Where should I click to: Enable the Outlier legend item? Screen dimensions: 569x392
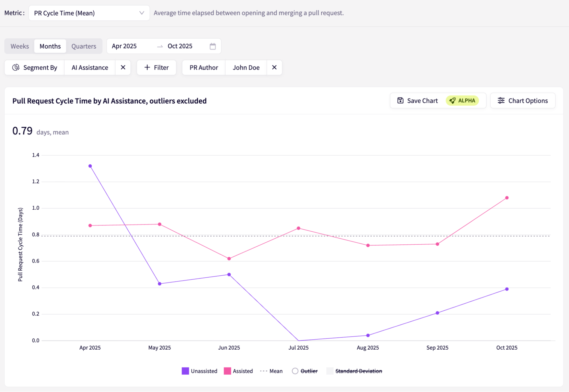point(305,371)
